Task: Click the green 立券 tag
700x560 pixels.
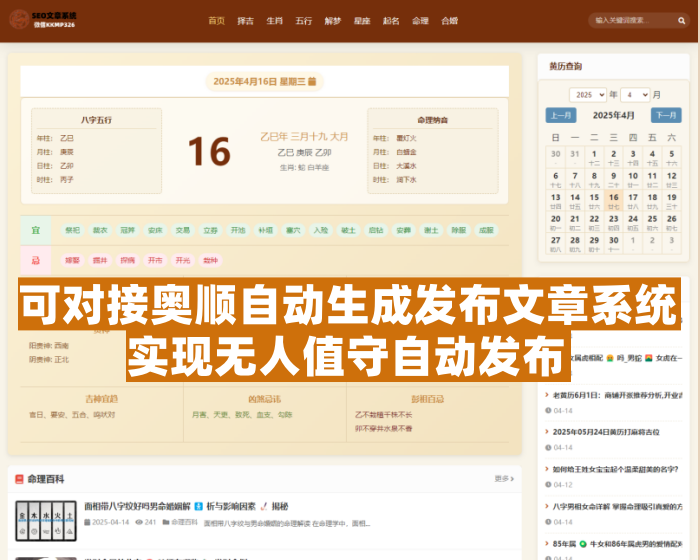Action: coord(211,230)
